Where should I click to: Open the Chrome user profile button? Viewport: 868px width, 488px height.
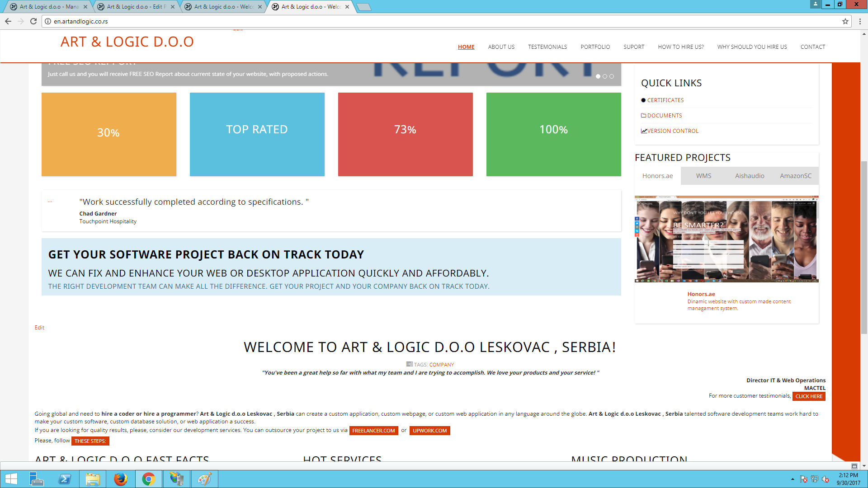pos(815,4)
